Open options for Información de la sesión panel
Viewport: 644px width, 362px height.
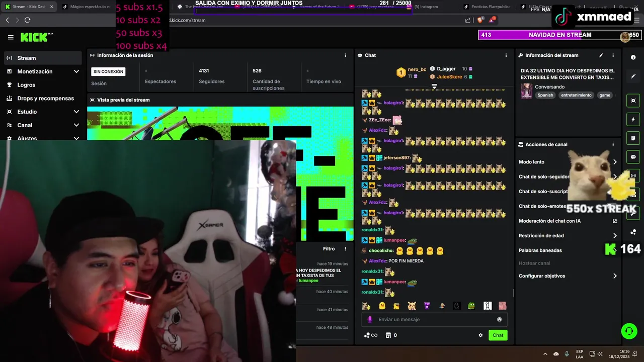pyautogui.click(x=345, y=55)
